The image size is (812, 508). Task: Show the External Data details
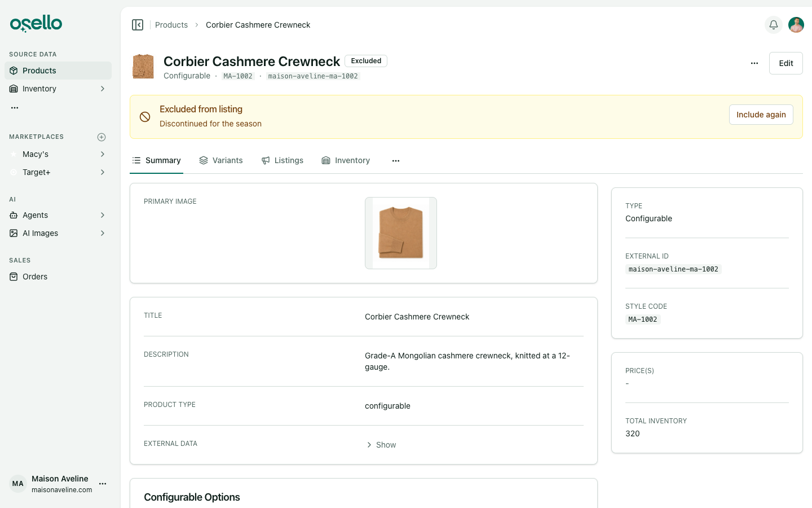pos(381,445)
